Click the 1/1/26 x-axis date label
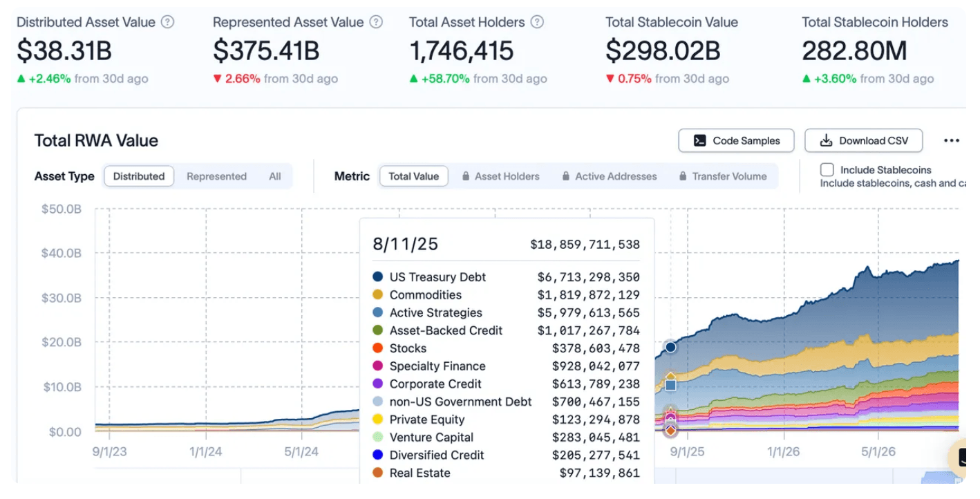The image size is (980, 499). 783,452
